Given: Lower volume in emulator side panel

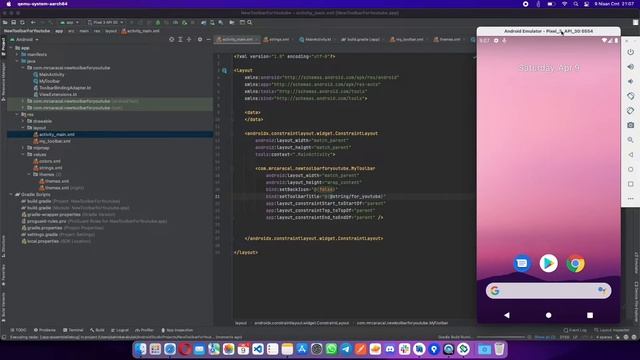Looking at the screenshot, I should [631, 81].
